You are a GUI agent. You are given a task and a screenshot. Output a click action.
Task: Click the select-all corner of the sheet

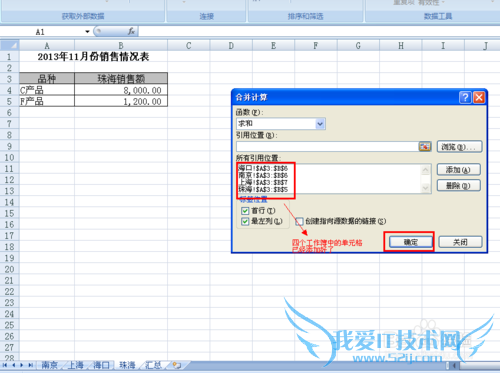click(10, 45)
